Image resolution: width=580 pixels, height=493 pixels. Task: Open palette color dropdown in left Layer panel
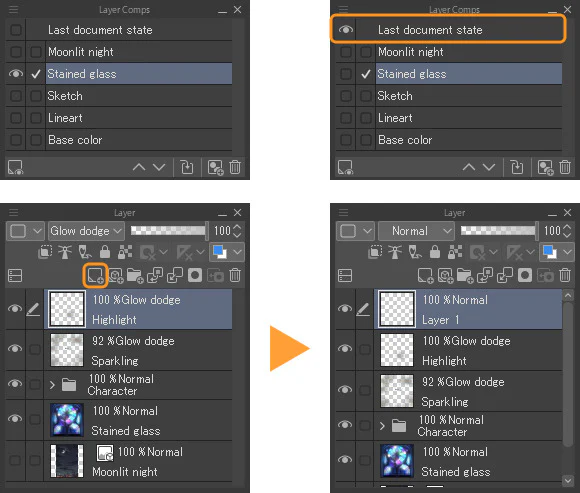(x=25, y=231)
